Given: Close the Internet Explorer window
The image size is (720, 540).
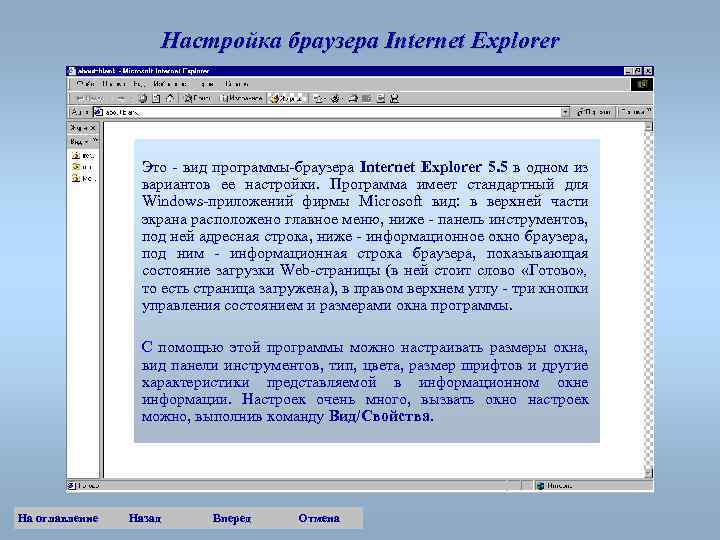Looking at the screenshot, I should pyautogui.click(x=648, y=71).
